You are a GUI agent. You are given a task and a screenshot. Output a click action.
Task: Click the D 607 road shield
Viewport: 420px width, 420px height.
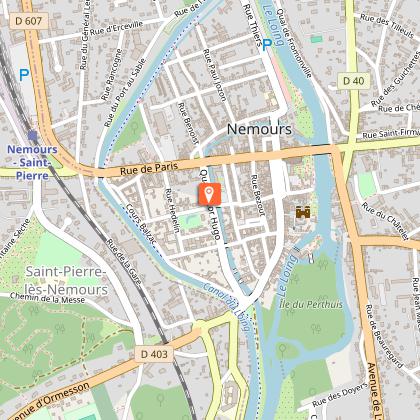pos(29,21)
